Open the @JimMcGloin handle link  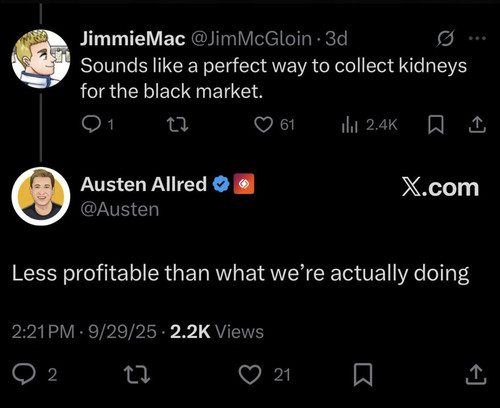251,39
